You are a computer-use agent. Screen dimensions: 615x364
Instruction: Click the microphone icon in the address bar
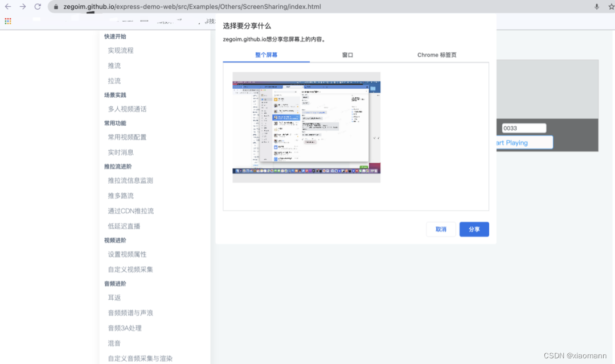tap(597, 7)
